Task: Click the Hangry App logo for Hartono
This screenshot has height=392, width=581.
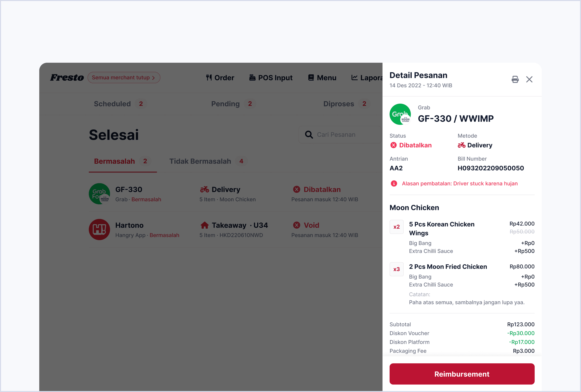Action: point(99,230)
